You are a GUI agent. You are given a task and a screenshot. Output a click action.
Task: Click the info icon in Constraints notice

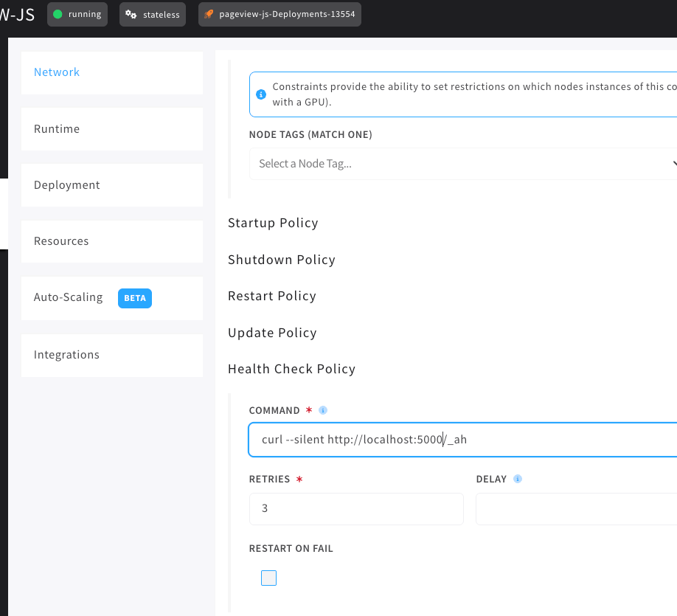[261, 94]
